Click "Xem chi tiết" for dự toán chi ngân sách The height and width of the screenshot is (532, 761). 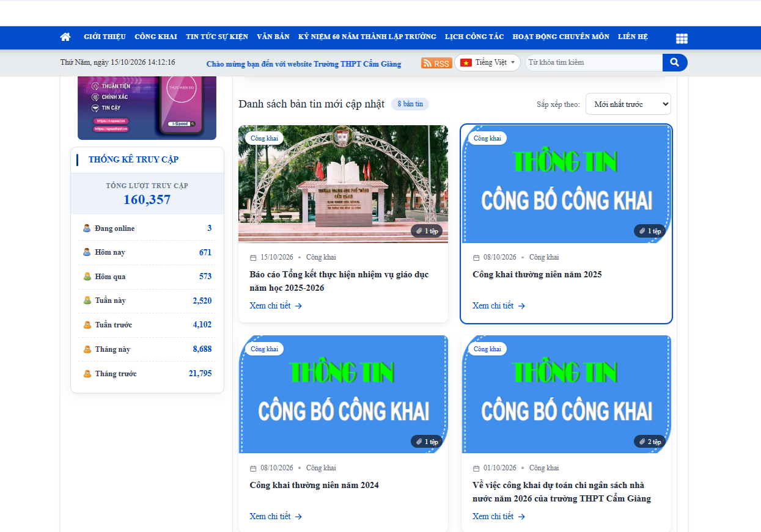[x=499, y=517]
